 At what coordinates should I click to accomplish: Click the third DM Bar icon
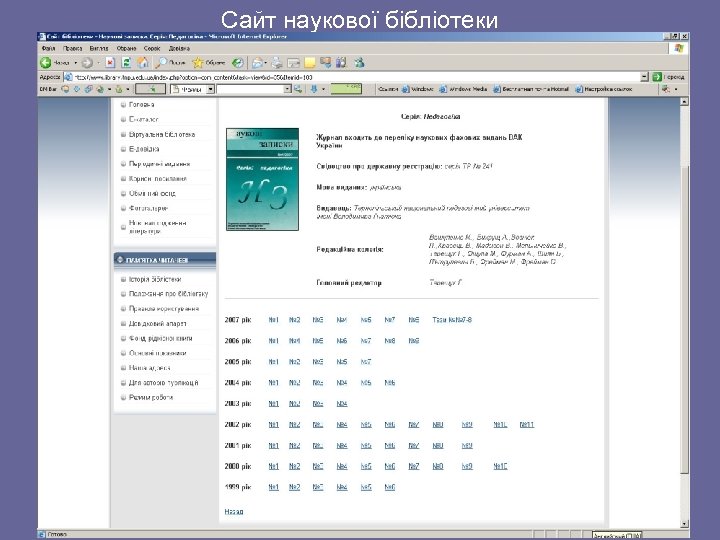pyautogui.click(x=89, y=89)
